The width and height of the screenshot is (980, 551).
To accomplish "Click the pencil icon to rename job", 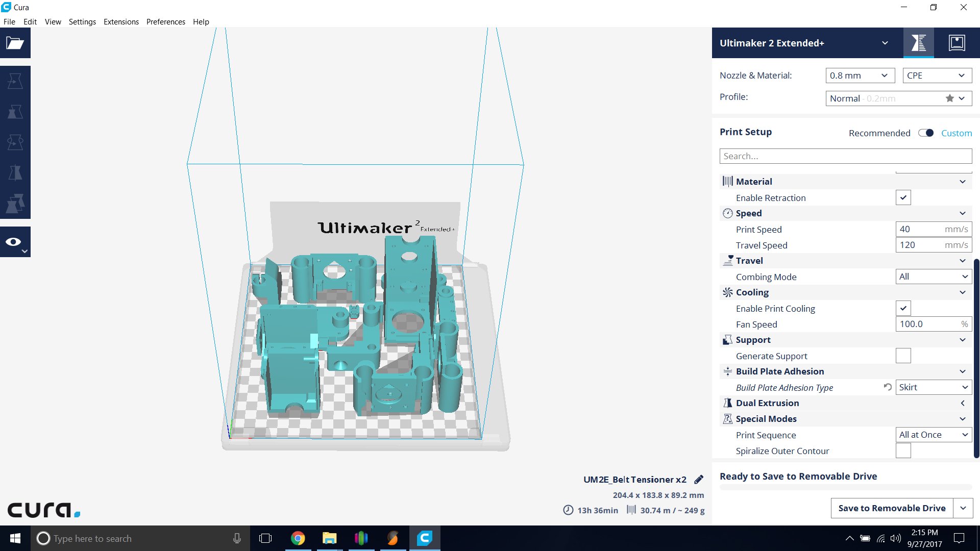I will (x=699, y=480).
